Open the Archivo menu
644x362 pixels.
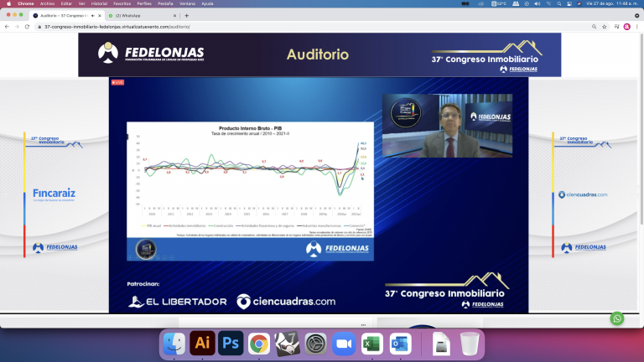tap(47, 3)
